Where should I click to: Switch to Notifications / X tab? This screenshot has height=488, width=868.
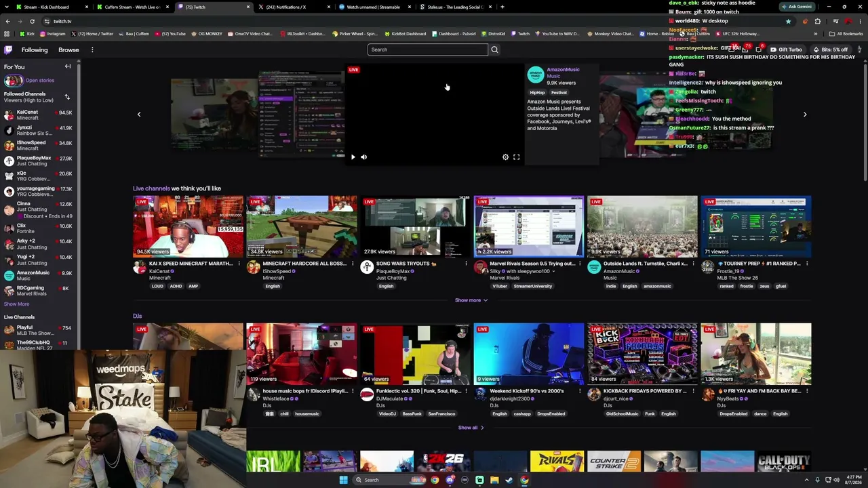pyautogui.click(x=294, y=7)
